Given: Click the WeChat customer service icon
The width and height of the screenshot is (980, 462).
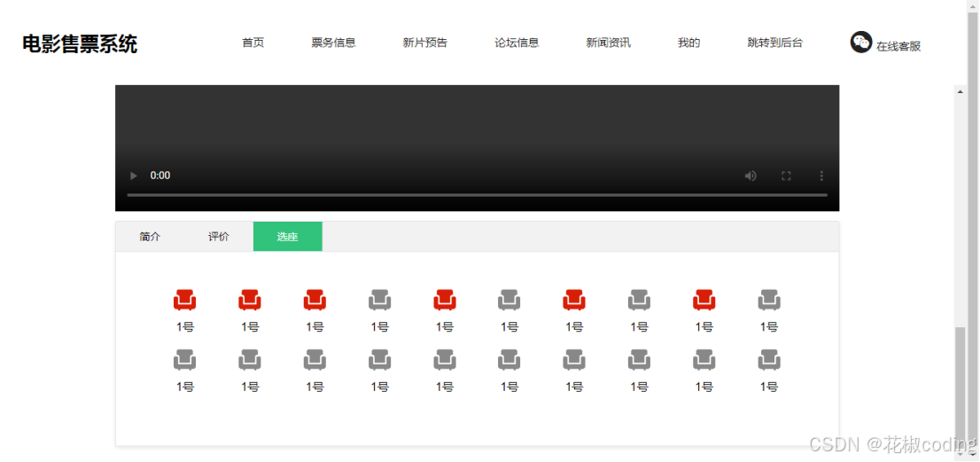Looking at the screenshot, I should (x=860, y=42).
